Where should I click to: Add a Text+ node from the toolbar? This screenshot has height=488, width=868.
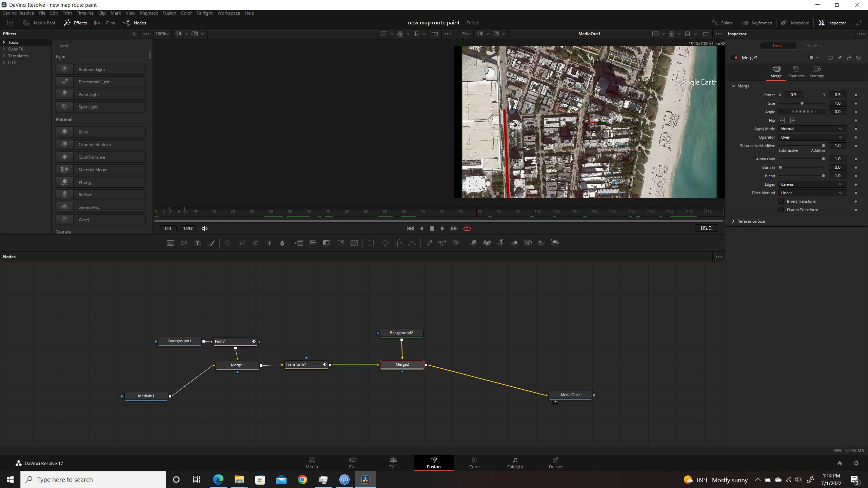[x=197, y=243]
